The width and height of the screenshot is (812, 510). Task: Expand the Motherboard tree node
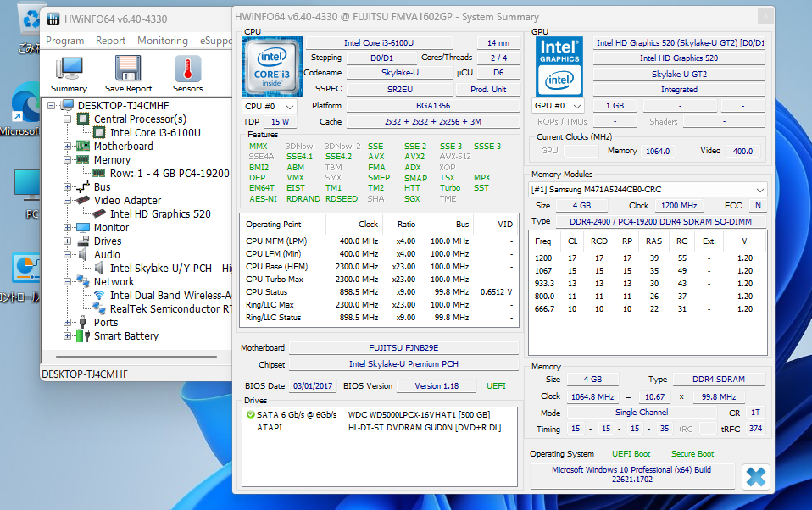coord(67,146)
